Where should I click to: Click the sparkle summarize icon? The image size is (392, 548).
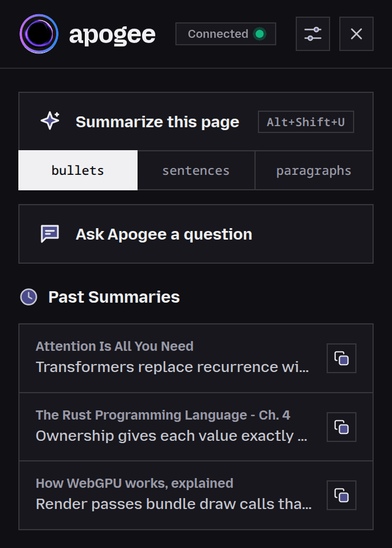(50, 122)
